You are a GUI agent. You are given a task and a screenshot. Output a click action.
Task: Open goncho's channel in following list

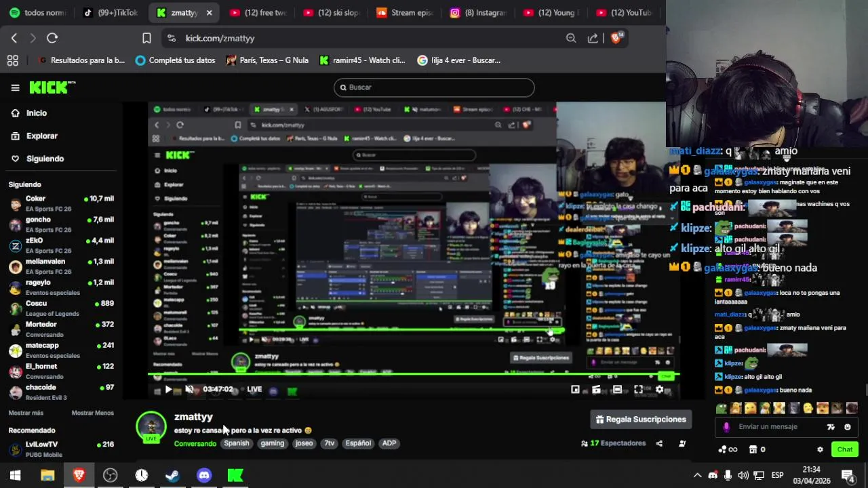pos(61,224)
